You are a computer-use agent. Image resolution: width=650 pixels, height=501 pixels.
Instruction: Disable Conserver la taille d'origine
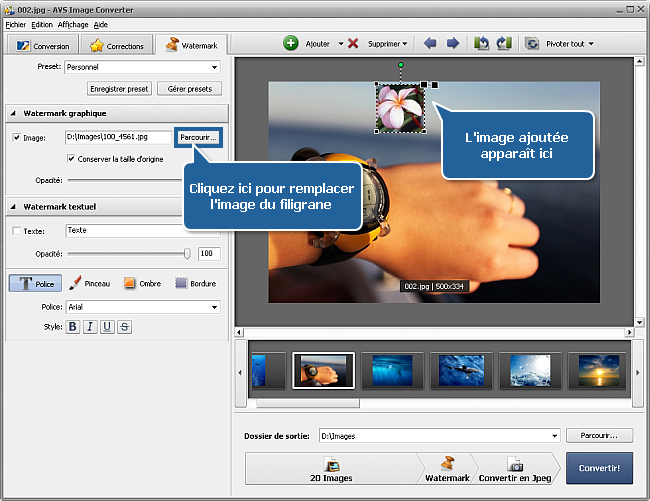(71, 158)
